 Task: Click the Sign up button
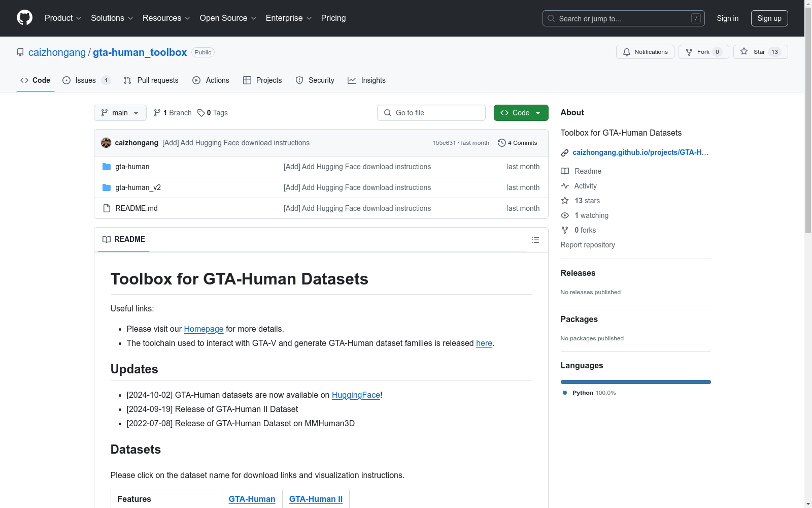pos(769,18)
